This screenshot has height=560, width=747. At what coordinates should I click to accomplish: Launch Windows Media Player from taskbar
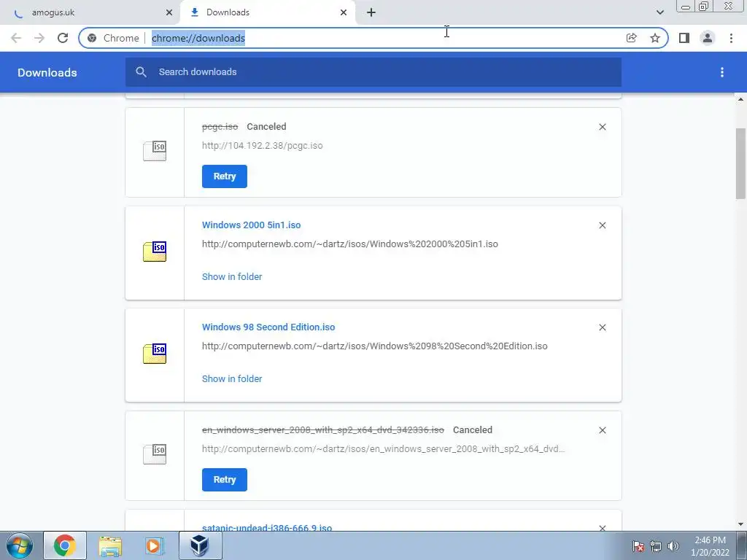coord(154,545)
